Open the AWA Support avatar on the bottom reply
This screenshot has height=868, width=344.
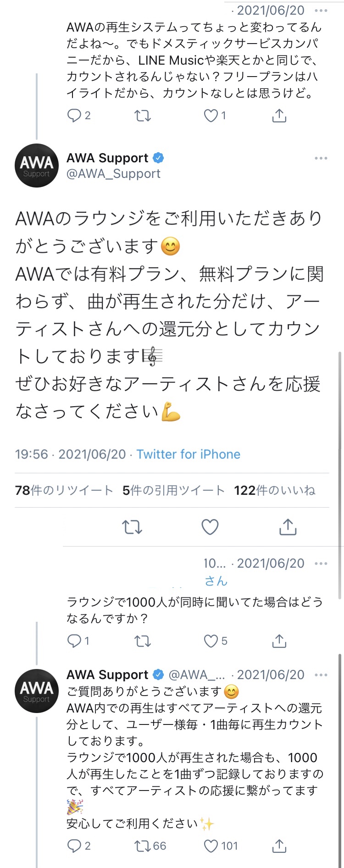[x=37, y=691]
